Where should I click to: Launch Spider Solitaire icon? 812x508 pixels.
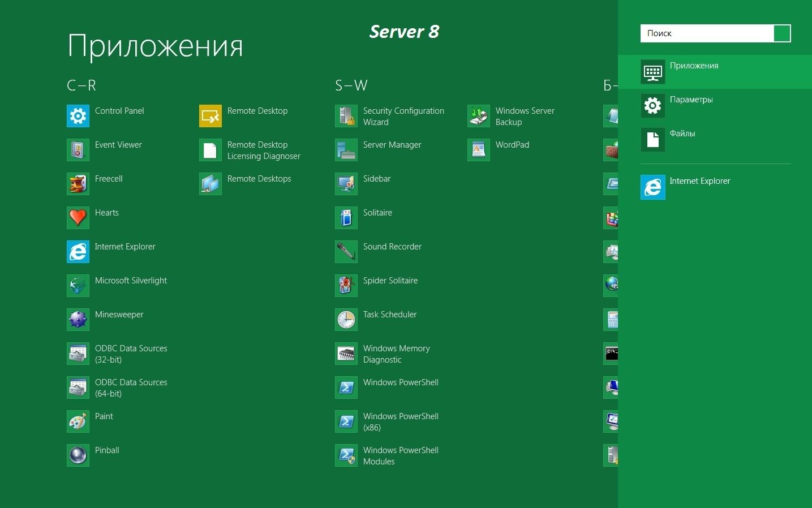pos(346,286)
